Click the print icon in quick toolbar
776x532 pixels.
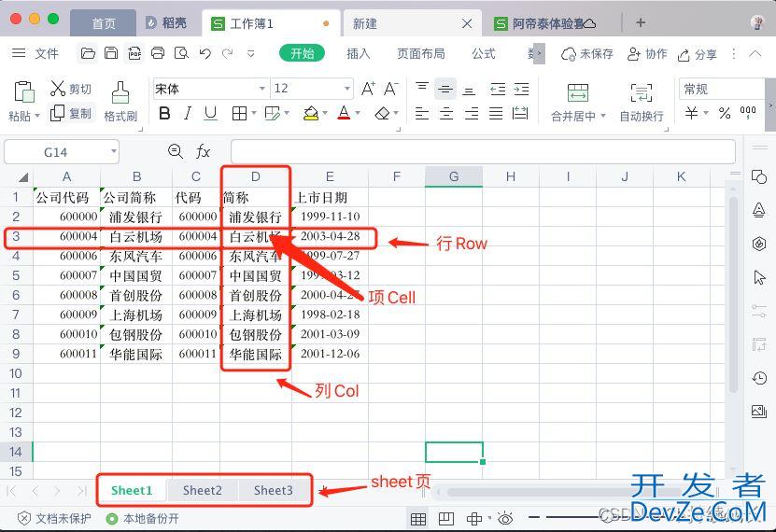point(158,53)
